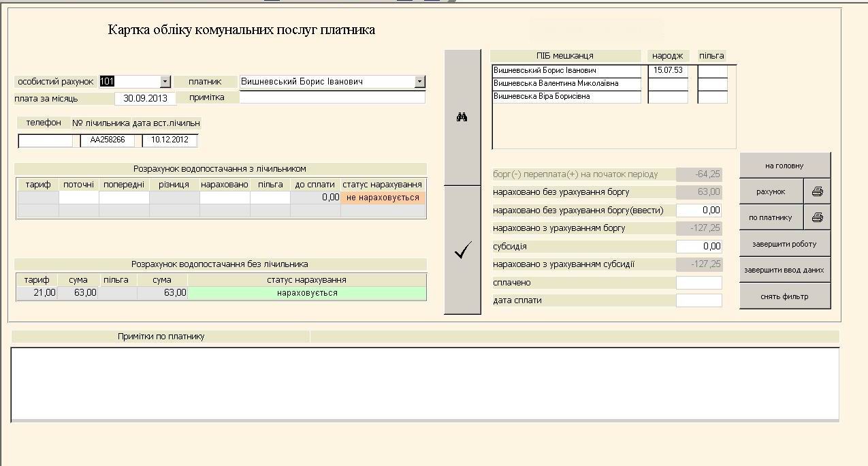Click the поточні meter reading cell
This screenshot has height=466, width=868.
tap(79, 198)
